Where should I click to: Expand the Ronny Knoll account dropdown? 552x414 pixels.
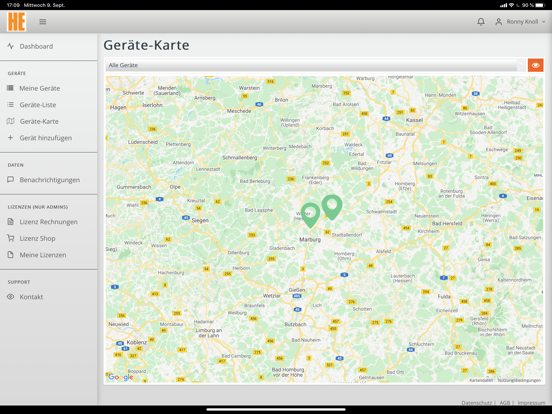tap(526, 22)
